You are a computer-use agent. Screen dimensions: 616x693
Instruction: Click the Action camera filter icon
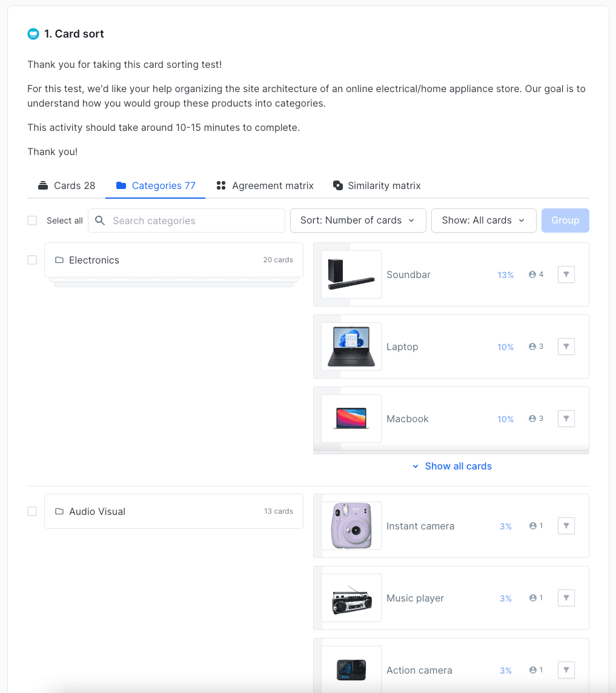point(566,670)
